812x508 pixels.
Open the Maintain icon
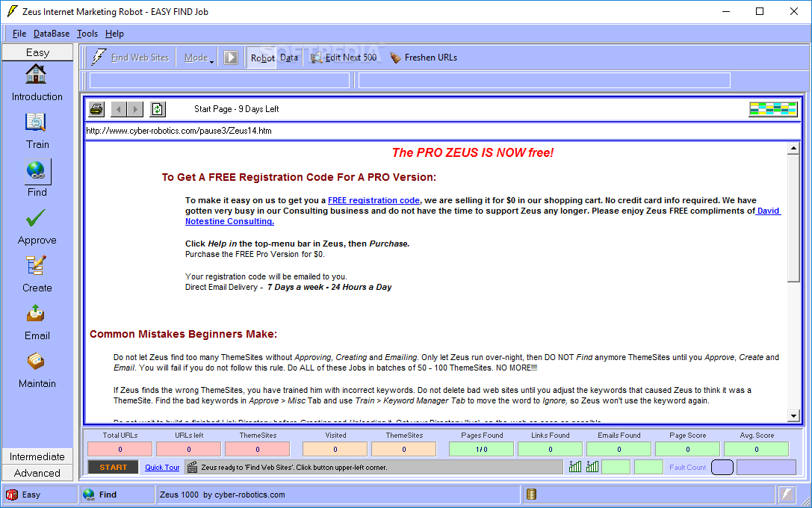[x=36, y=361]
